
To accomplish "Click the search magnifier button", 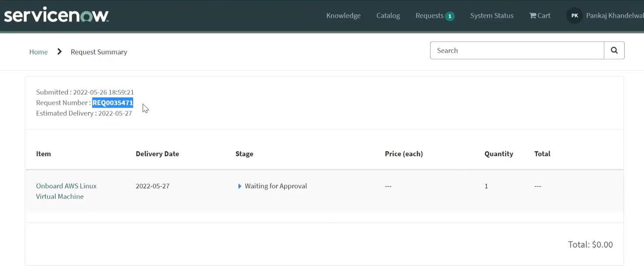I will (x=614, y=50).
